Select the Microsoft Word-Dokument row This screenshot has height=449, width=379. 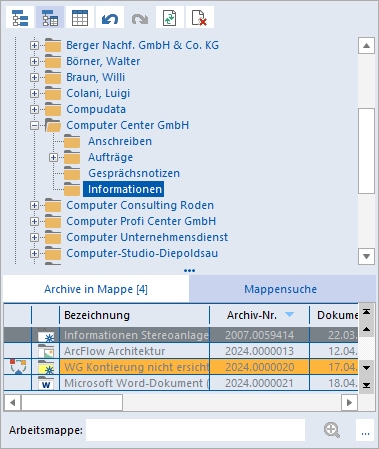point(181,383)
